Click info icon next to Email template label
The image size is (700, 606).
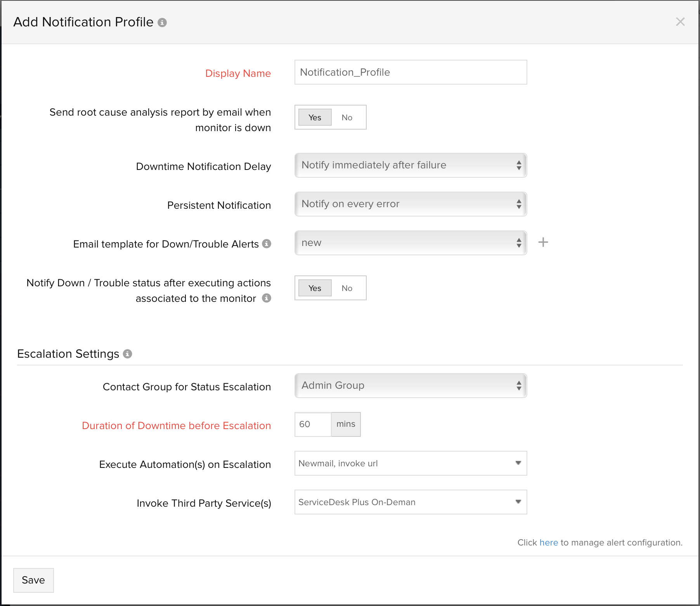(267, 244)
